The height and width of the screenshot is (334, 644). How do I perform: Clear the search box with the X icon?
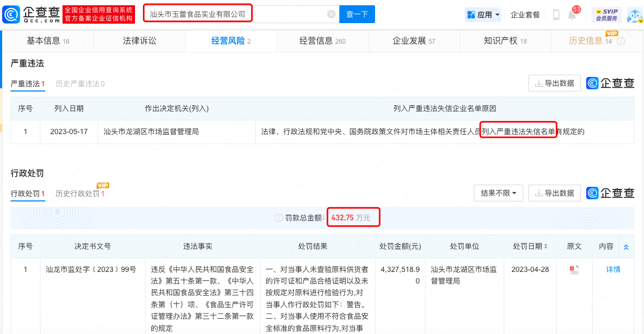331,14
